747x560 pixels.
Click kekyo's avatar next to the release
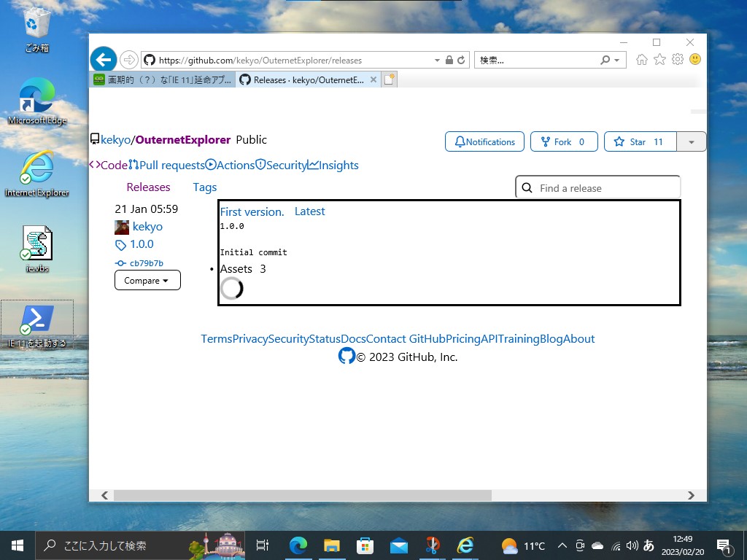pyautogui.click(x=121, y=227)
